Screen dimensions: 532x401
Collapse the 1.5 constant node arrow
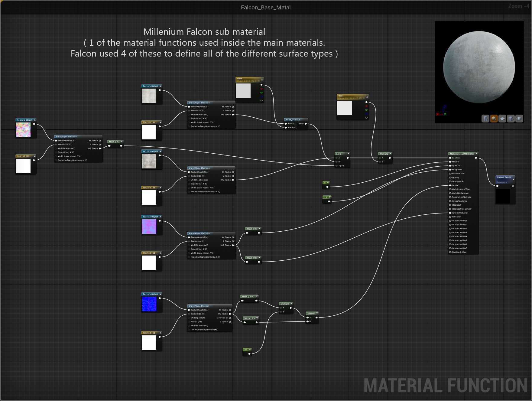click(x=329, y=197)
